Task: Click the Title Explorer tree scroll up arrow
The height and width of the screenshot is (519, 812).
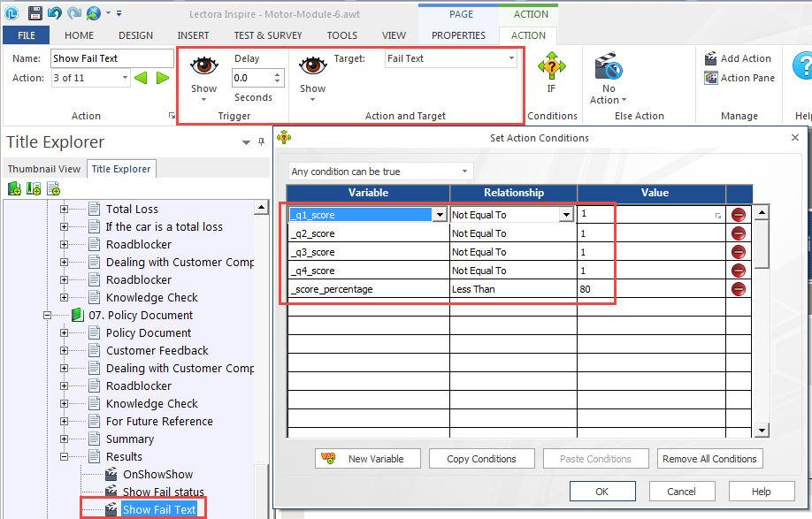Action: pos(261,208)
